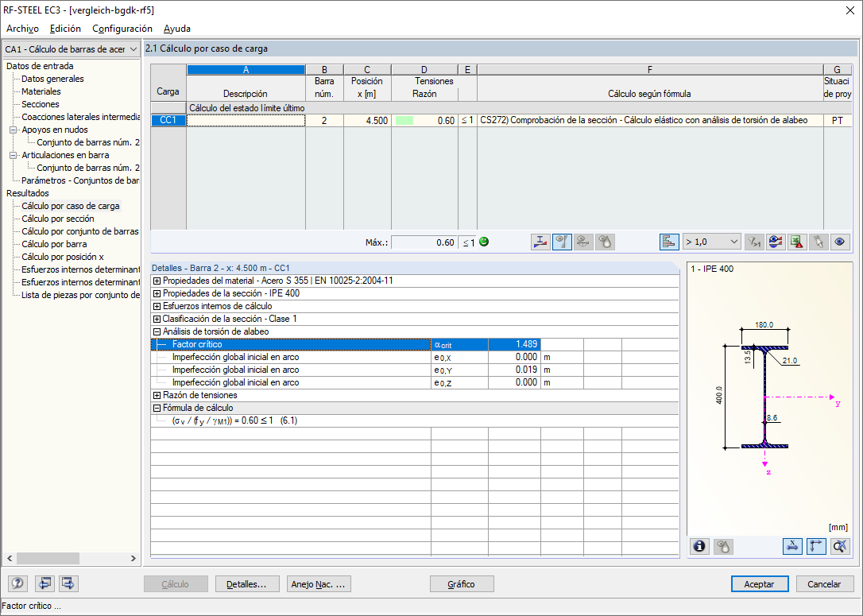Open the '> 1,0' filter dropdown
Screen dimensions: 863x616
(712, 242)
